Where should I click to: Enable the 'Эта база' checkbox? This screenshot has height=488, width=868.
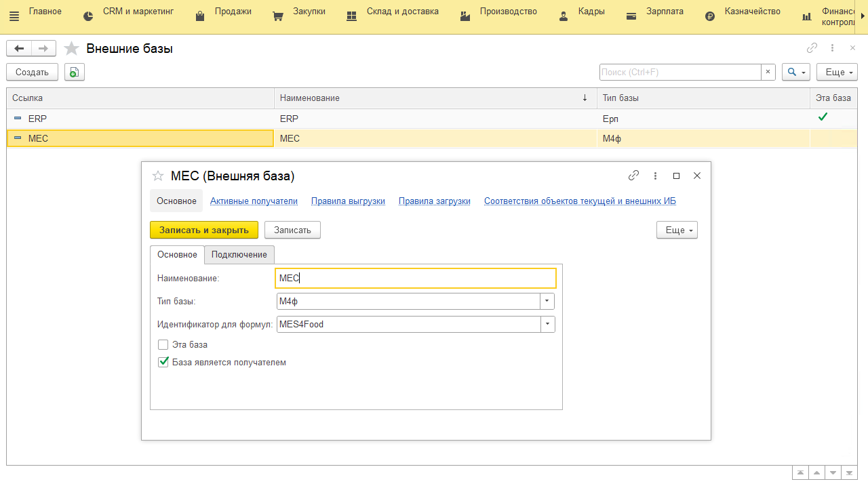(163, 344)
